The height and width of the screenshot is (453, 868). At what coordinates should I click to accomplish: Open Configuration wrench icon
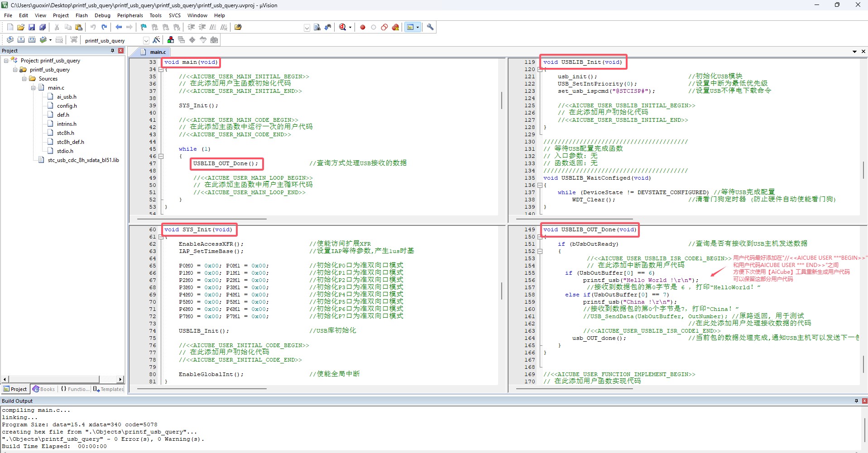[x=430, y=27]
